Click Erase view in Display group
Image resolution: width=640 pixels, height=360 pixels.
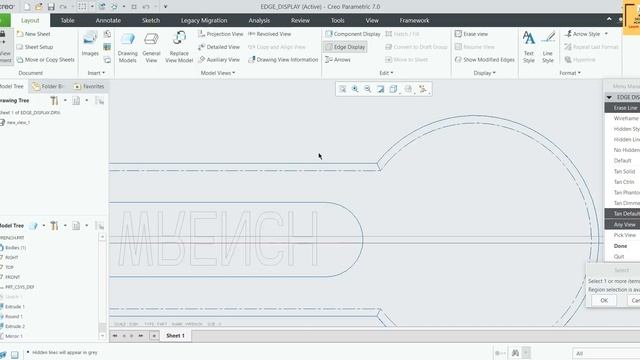coord(471,34)
